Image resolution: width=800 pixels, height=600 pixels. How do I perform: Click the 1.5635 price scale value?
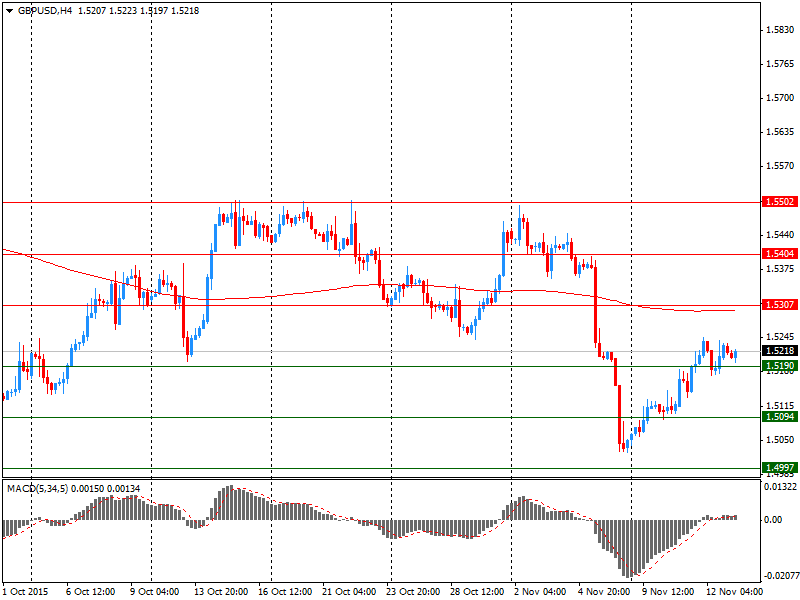(x=780, y=132)
